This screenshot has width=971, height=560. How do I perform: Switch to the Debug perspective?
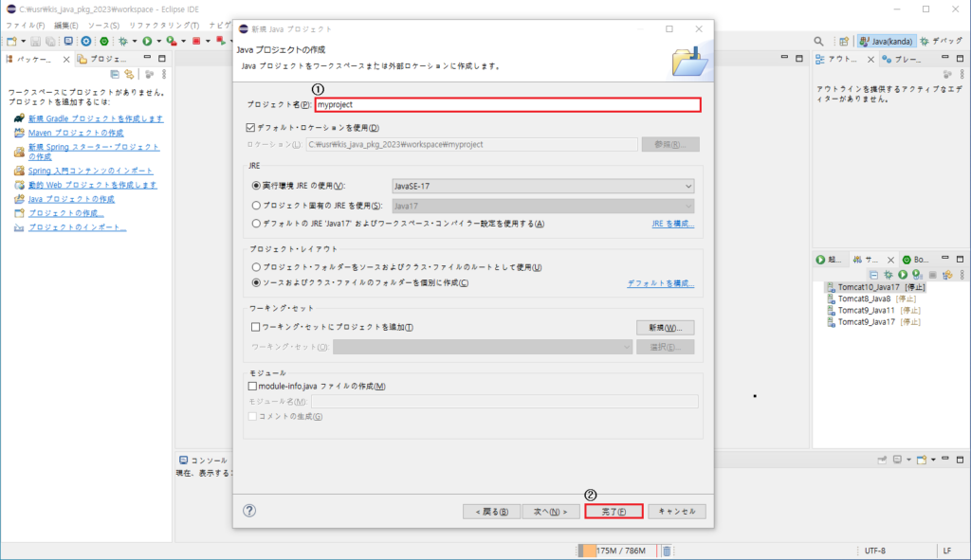point(942,42)
